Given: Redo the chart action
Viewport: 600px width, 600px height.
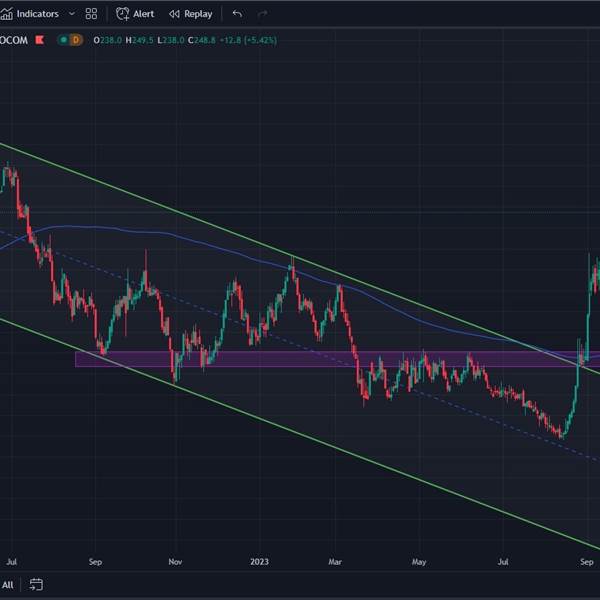Looking at the screenshot, I should [x=262, y=14].
